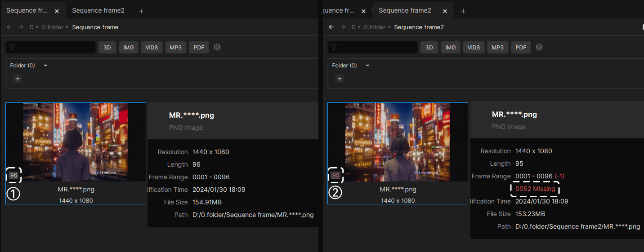Image resolution: width=644 pixels, height=252 pixels.
Task: Go to 0.folder breadcrumb in the left pane
Action: click(53, 27)
